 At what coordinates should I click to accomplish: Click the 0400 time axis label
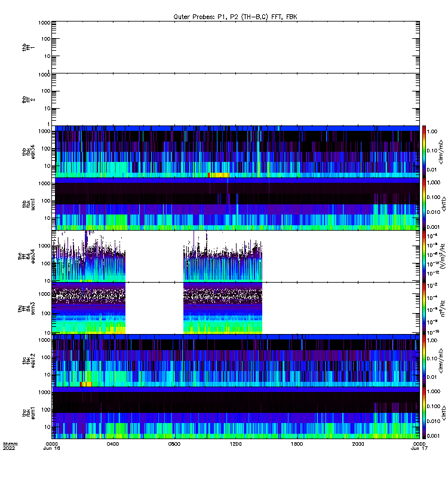tap(113, 444)
